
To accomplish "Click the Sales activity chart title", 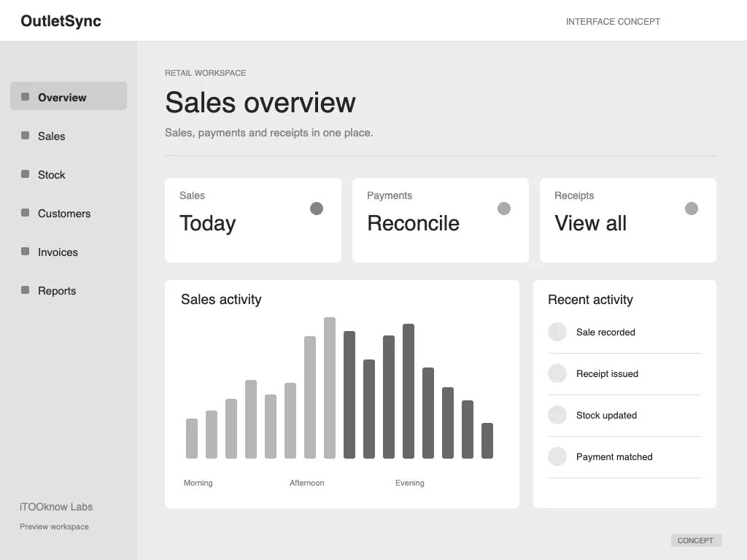I will click(x=221, y=300).
